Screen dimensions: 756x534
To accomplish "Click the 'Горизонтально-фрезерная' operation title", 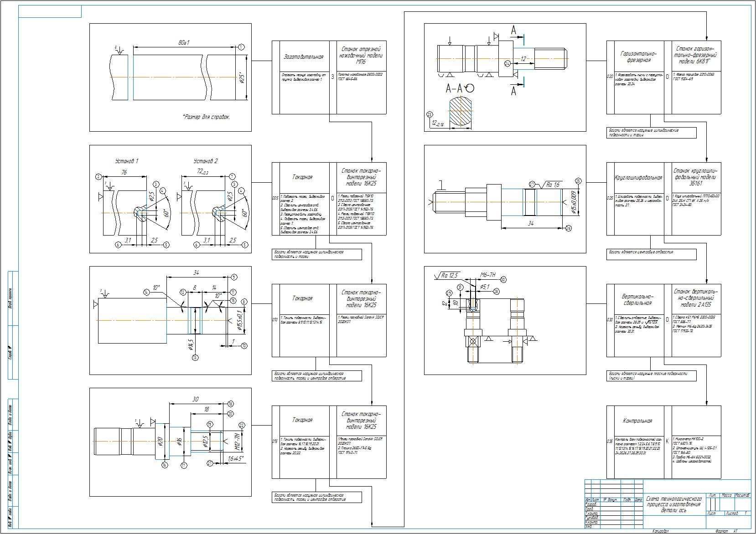I will coord(638,56).
